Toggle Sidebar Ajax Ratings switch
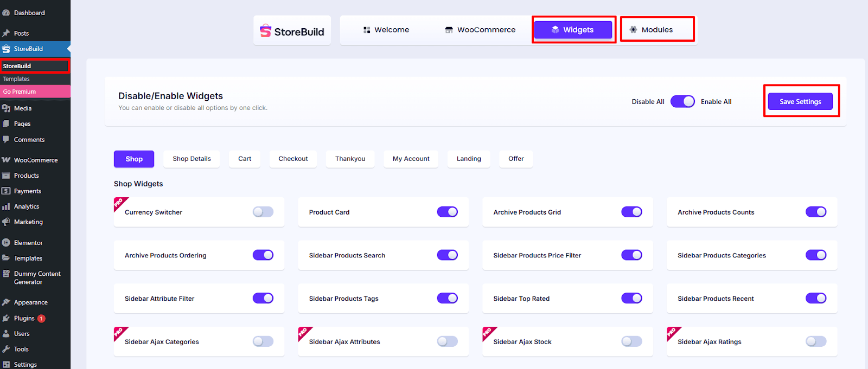Image resolution: width=868 pixels, height=369 pixels. click(x=816, y=341)
